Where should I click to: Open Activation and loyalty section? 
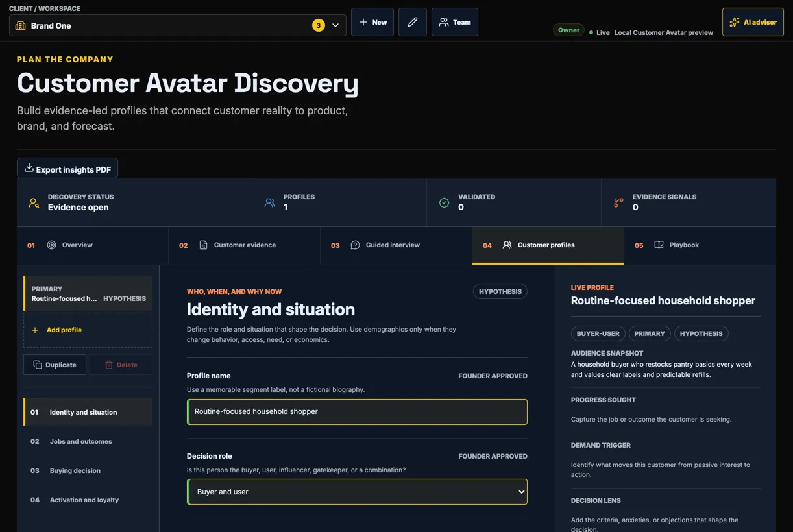88,500
